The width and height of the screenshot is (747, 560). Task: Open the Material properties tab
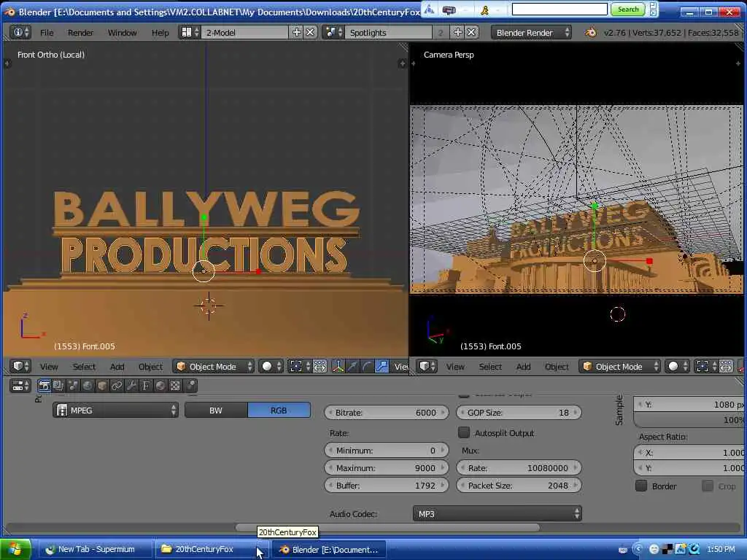tap(160, 386)
